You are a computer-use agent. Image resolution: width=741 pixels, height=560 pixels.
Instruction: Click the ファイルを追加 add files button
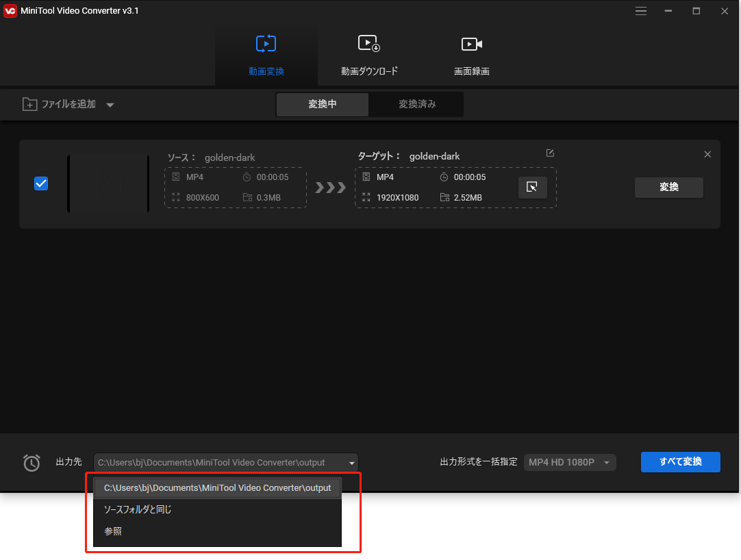coord(60,104)
